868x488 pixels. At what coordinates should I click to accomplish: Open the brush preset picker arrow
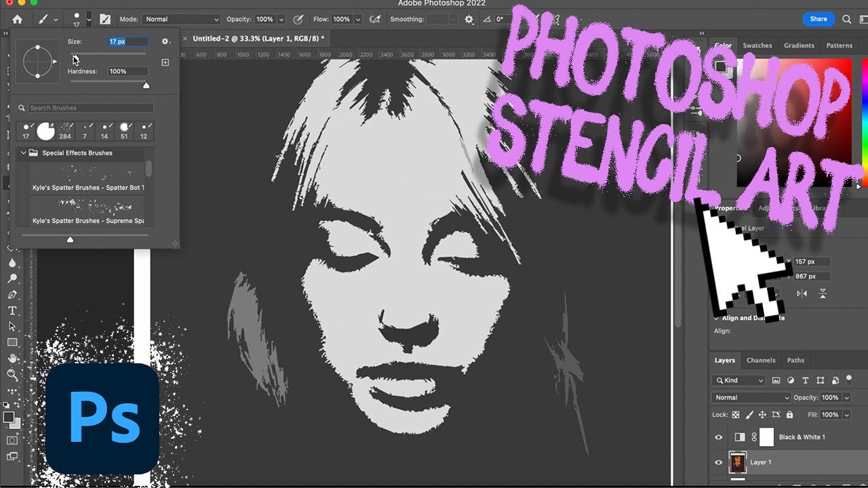click(x=88, y=20)
